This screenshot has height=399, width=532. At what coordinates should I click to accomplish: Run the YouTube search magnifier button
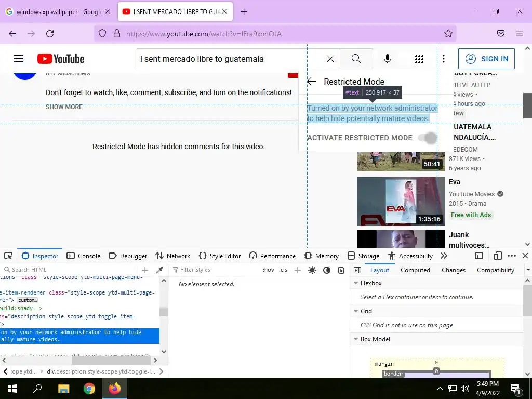[356, 59]
